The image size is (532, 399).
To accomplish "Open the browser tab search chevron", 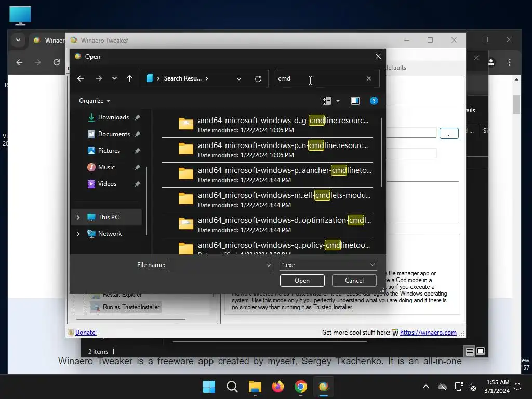I will tap(18, 40).
